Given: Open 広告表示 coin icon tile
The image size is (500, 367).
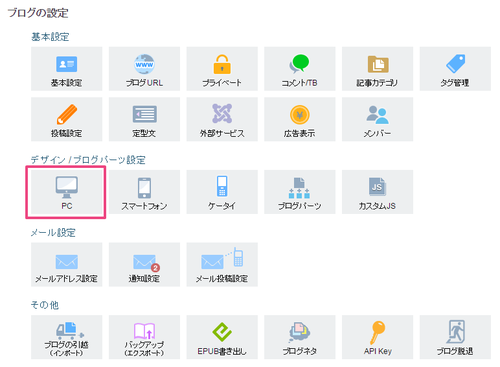Looking at the screenshot, I should [x=300, y=119].
